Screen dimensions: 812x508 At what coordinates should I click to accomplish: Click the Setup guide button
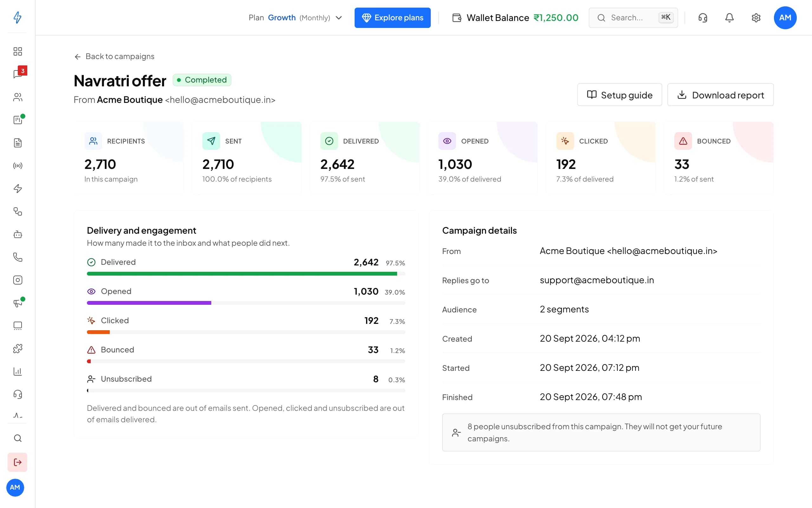click(619, 95)
